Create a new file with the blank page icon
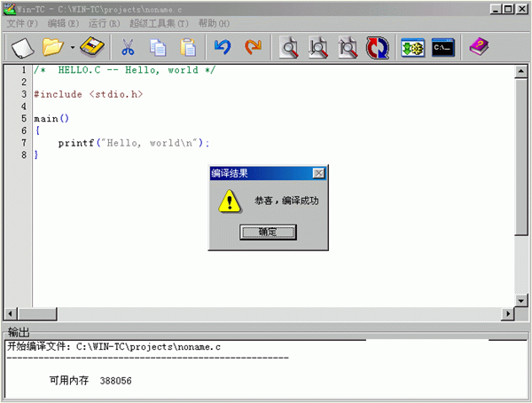This screenshot has height=403, width=532. [23, 48]
